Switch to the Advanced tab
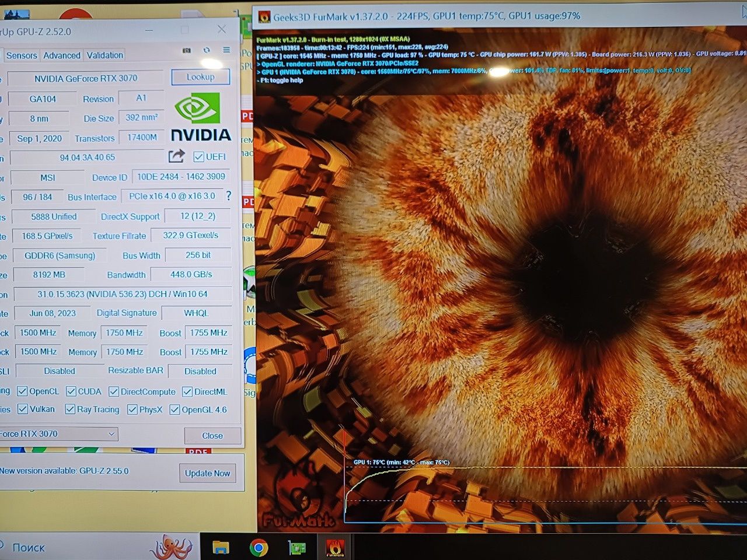 click(x=62, y=55)
